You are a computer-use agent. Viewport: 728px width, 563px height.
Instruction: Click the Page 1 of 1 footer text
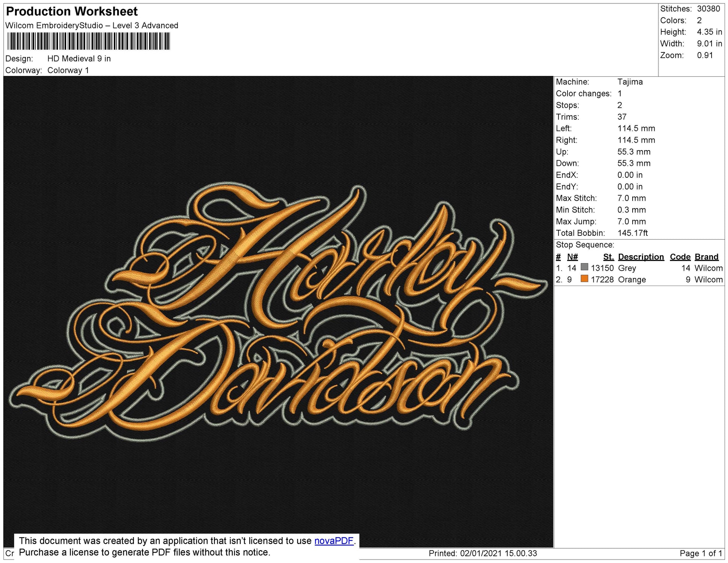[x=700, y=551]
